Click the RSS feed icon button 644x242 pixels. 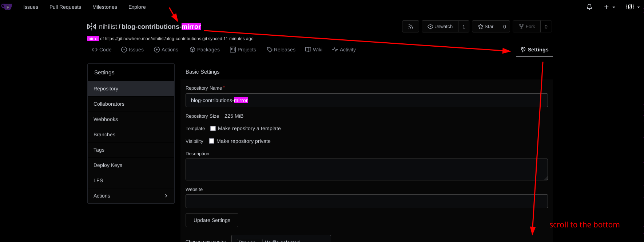click(x=410, y=27)
